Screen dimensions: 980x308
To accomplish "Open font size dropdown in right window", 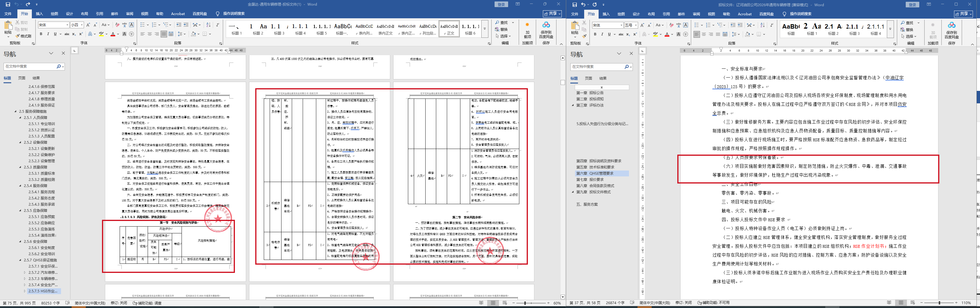I will 636,25.
